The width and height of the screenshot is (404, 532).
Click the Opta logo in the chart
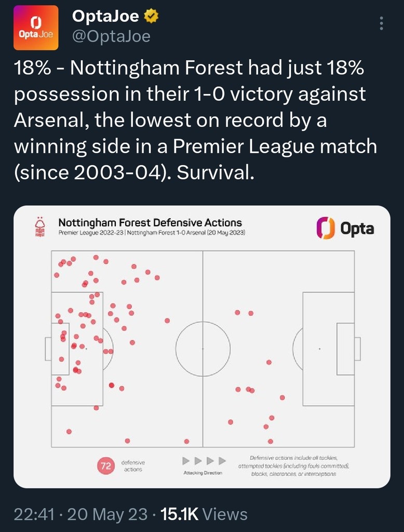tap(345, 228)
